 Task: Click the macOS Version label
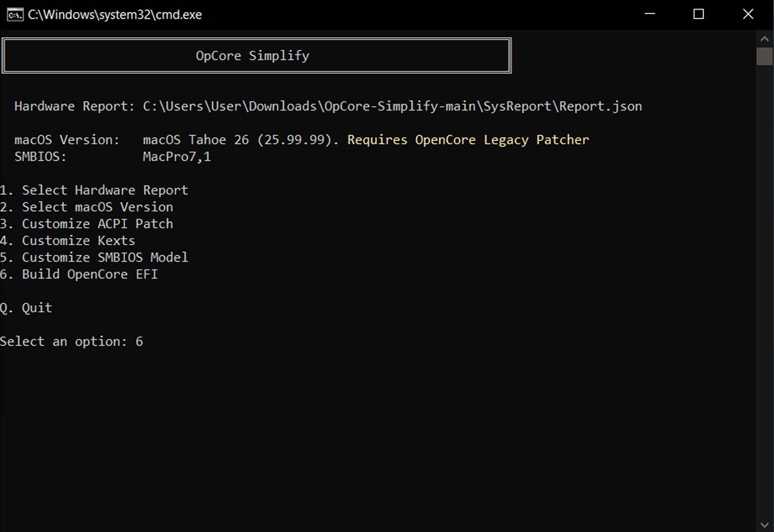tap(67, 140)
